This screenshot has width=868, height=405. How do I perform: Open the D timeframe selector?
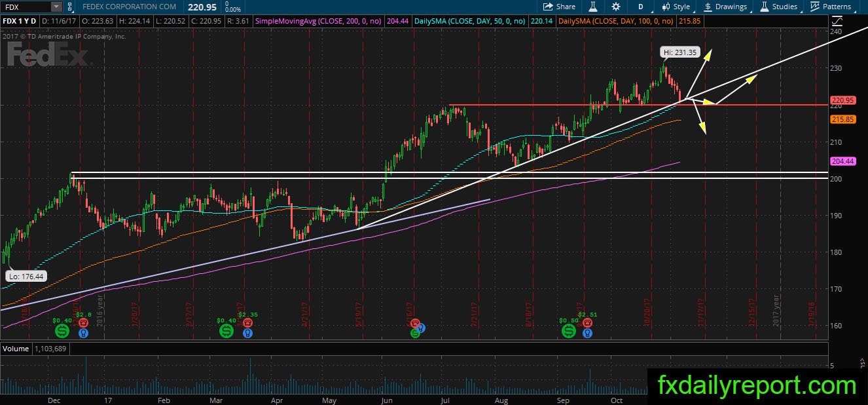[x=641, y=7]
